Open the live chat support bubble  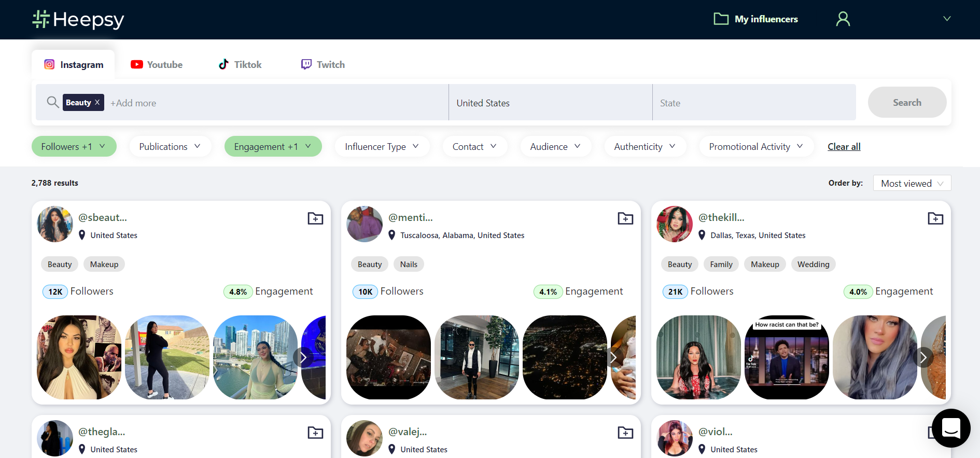pos(950,428)
